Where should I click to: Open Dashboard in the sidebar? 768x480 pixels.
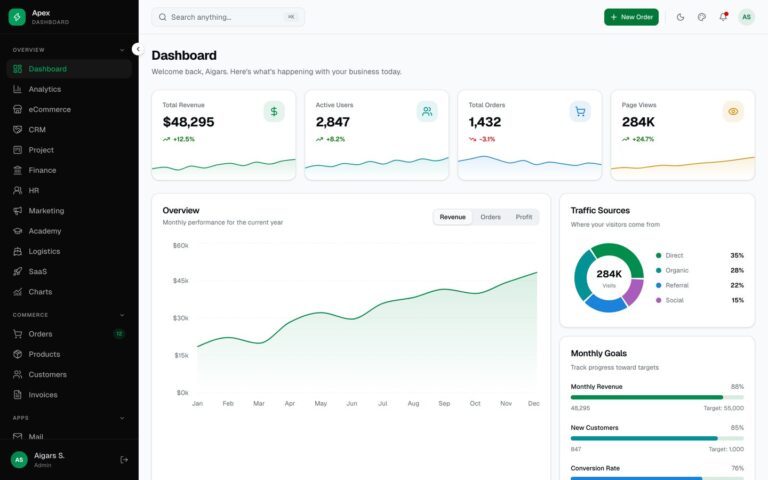pos(69,69)
